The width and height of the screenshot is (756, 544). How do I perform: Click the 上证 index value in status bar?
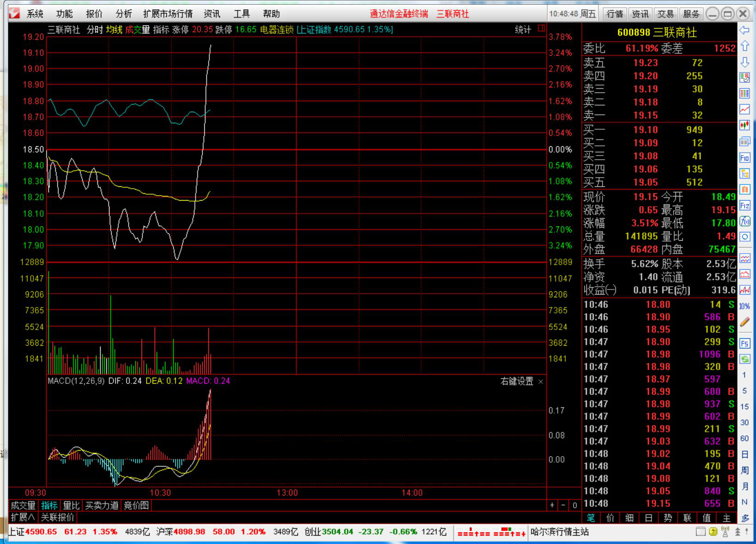coord(41,532)
